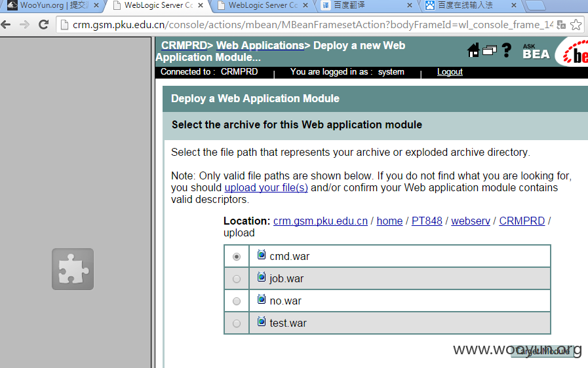The image size is (588, 368).
Task: Navigate to the PT848 directory link
Action: 427,221
